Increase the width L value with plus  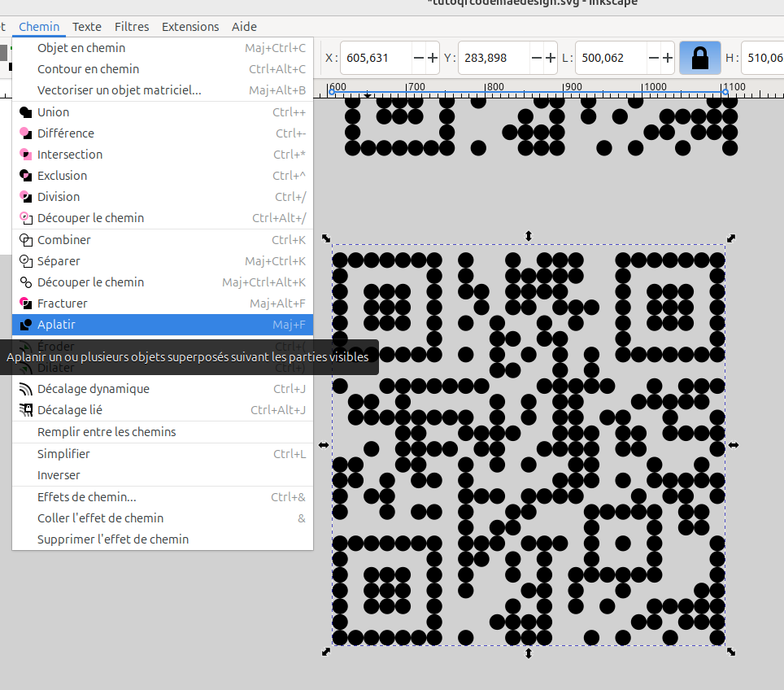pyautogui.click(x=668, y=58)
